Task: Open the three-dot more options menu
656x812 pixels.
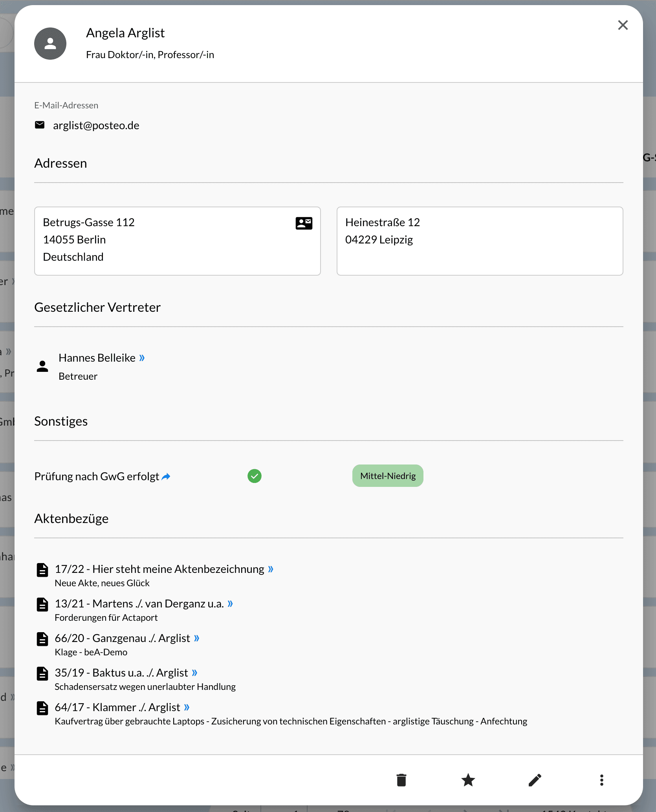Action: [x=601, y=780]
